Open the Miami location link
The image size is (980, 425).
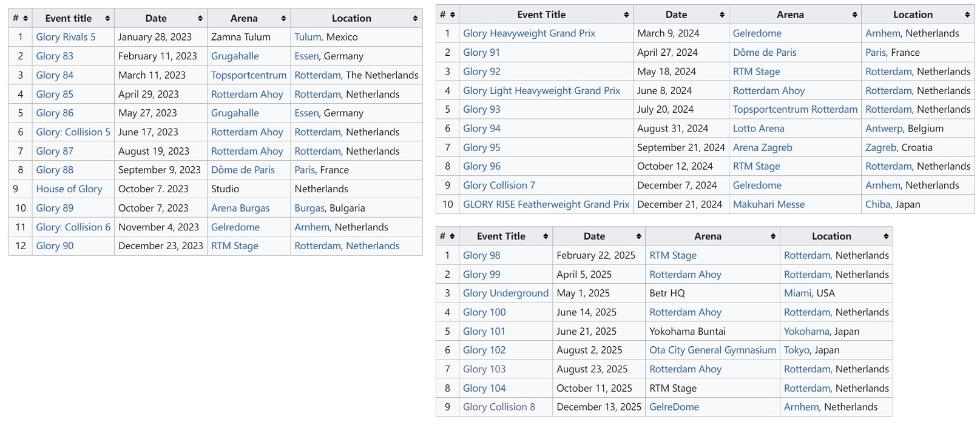click(x=797, y=293)
